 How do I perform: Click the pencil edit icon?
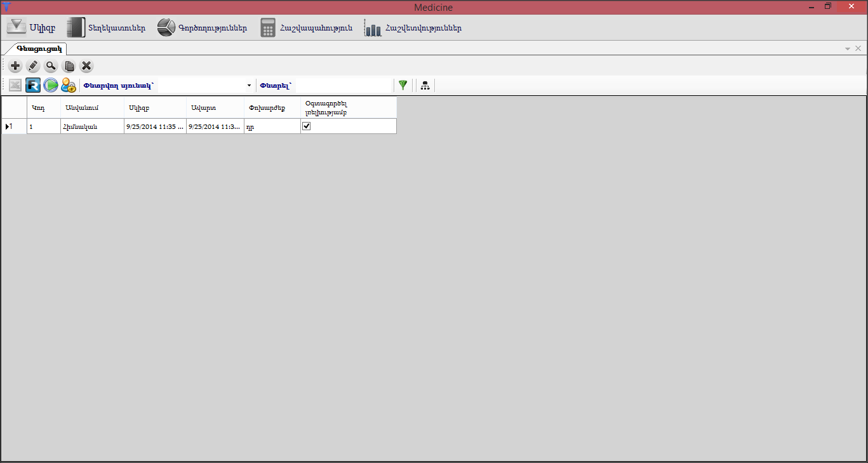coord(33,66)
